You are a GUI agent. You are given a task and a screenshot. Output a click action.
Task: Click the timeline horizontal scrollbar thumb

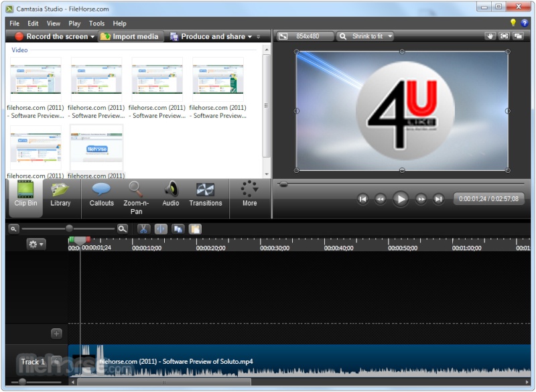click(x=164, y=382)
